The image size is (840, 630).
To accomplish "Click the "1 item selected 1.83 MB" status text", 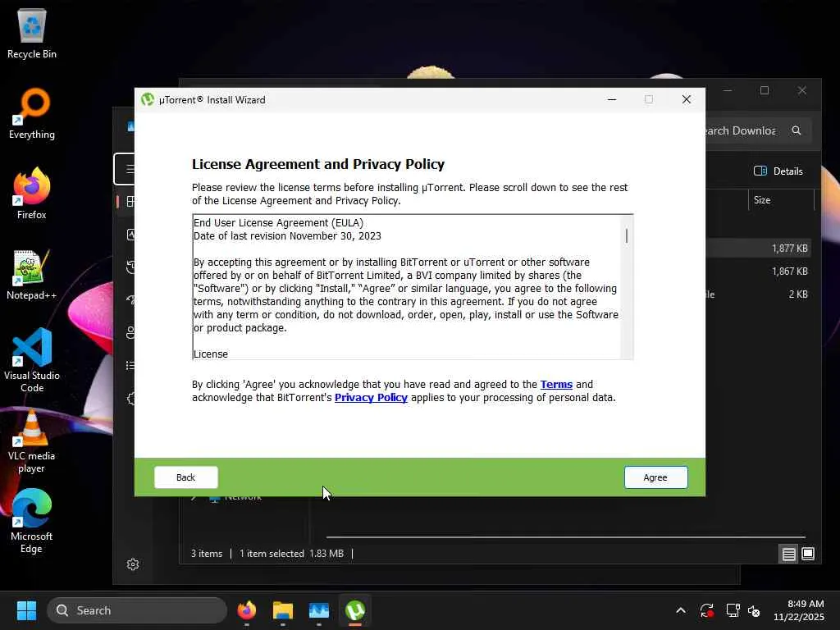I will tap(291, 554).
